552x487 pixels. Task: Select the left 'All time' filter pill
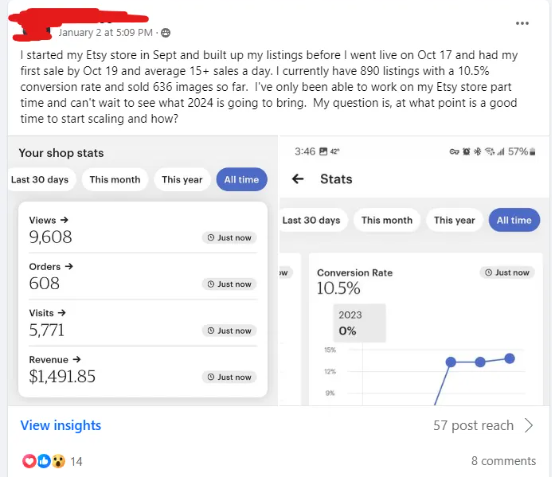tap(242, 180)
